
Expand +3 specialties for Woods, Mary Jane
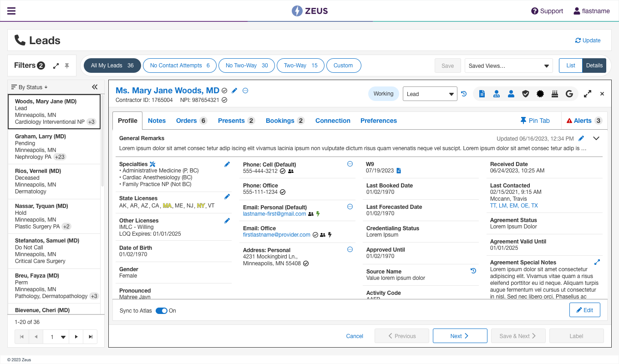click(x=91, y=122)
